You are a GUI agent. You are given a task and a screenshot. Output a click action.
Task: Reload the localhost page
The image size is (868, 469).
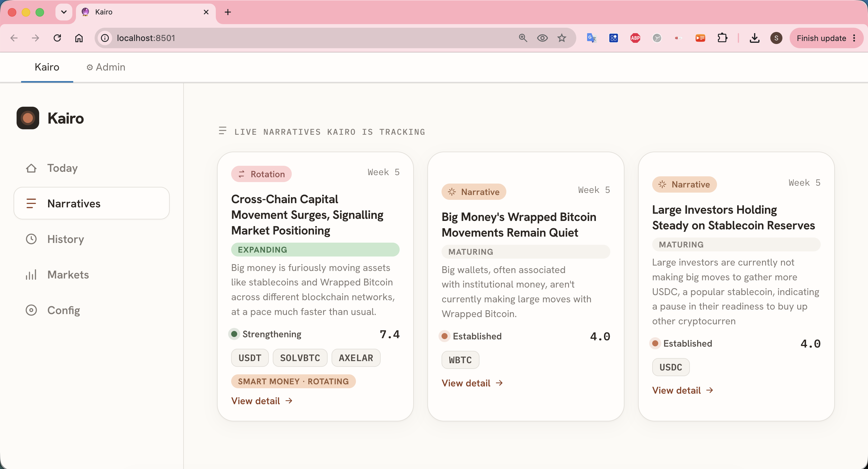(57, 38)
